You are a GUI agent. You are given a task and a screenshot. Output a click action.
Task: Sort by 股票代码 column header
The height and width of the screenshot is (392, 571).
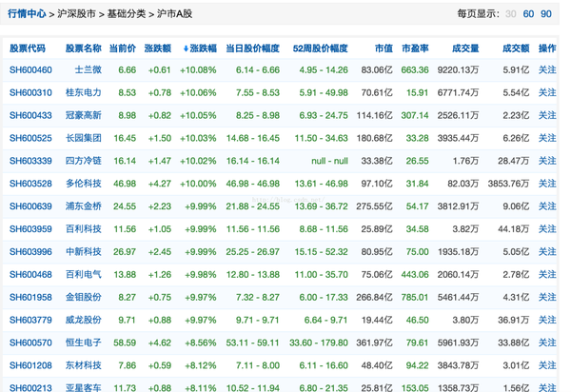(x=28, y=49)
